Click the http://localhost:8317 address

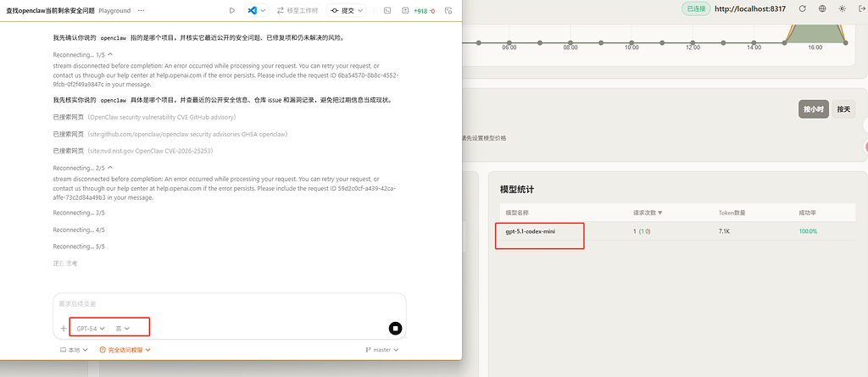[750, 8]
